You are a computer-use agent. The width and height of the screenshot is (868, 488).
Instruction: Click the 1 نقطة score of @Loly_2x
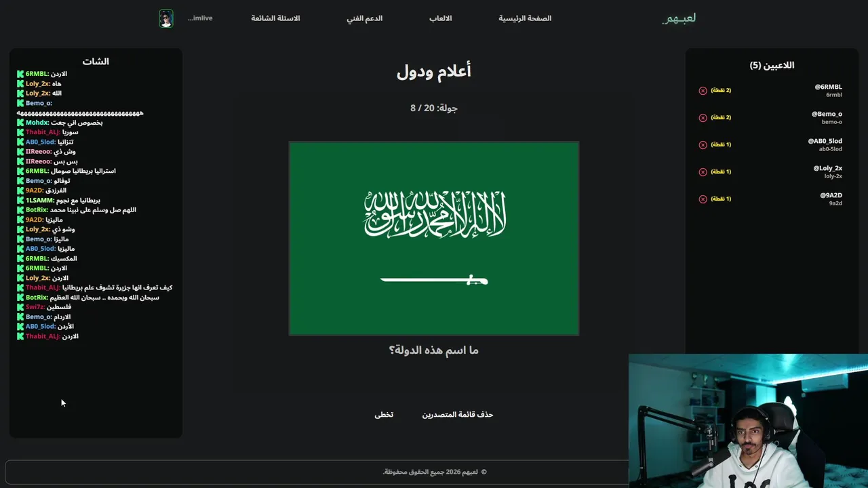point(721,171)
